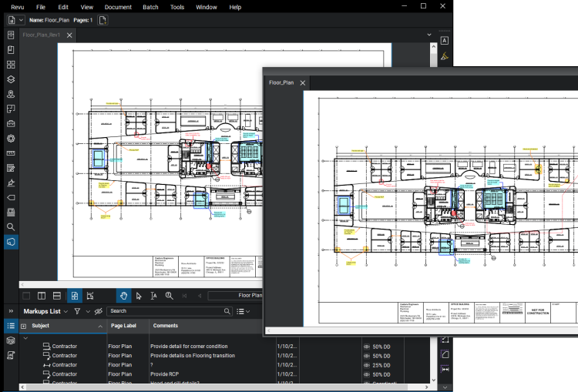Toggle visibility of the 25% DD markup
The height and width of the screenshot is (392, 578).
point(367,365)
